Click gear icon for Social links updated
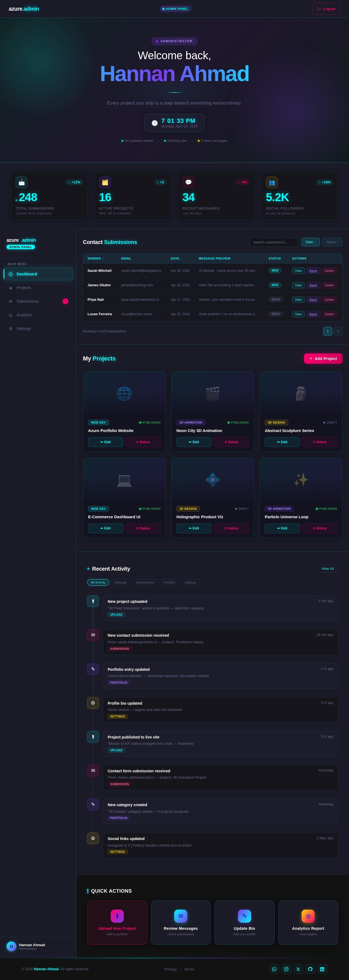349x980 pixels. click(x=93, y=838)
